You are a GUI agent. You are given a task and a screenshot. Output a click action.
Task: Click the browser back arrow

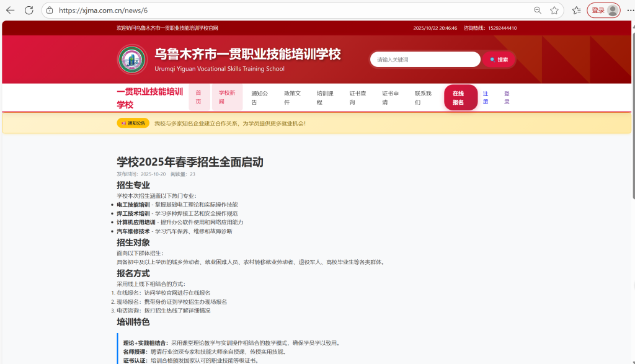pyautogui.click(x=10, y=11)
